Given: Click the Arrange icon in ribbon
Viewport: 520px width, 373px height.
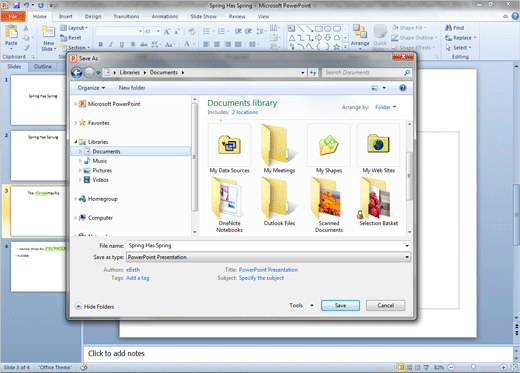Looking at the screenshot, I should click(x=360, y=32).
